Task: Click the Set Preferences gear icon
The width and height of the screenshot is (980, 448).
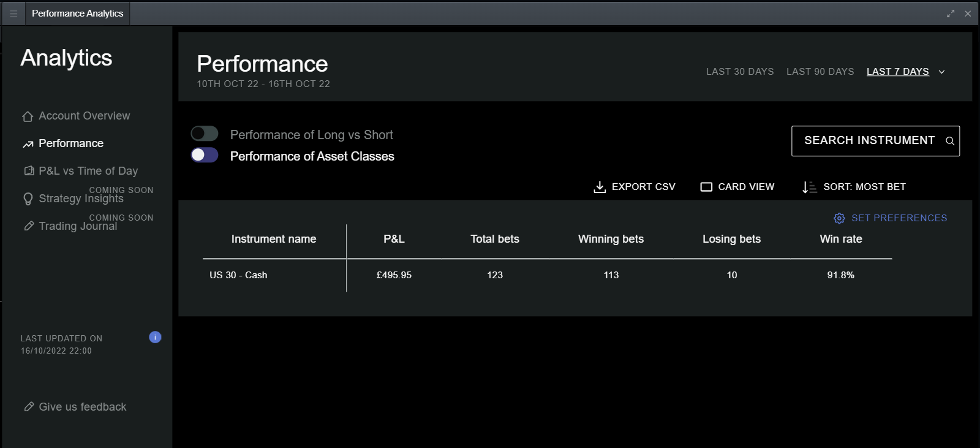Action: (839, 218)
